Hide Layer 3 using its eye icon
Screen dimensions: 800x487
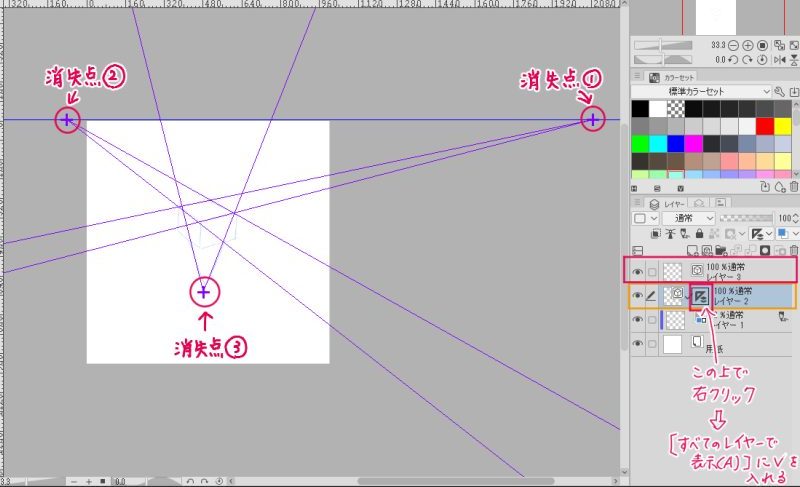coord(638,270)
